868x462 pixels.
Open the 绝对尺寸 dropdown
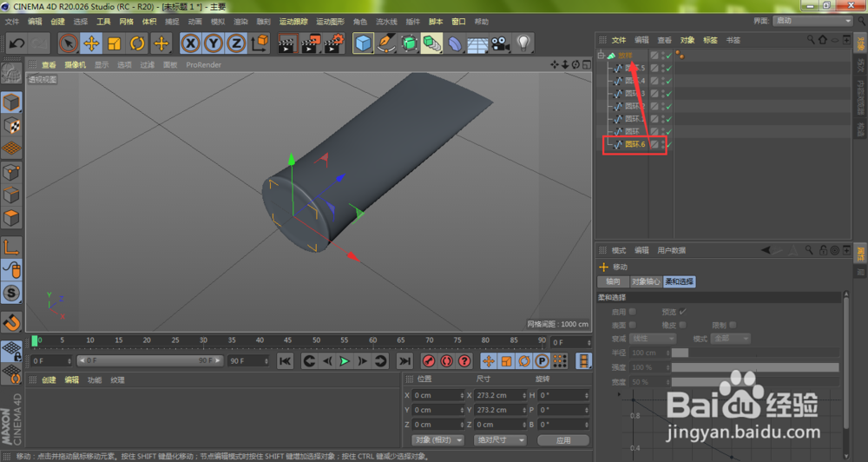[500, 439]
